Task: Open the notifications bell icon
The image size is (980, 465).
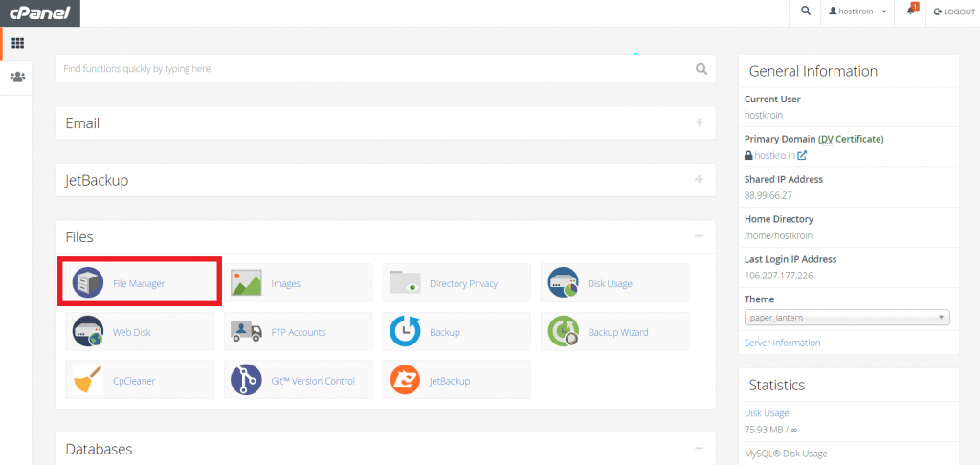Action: (x=911, y=11)
